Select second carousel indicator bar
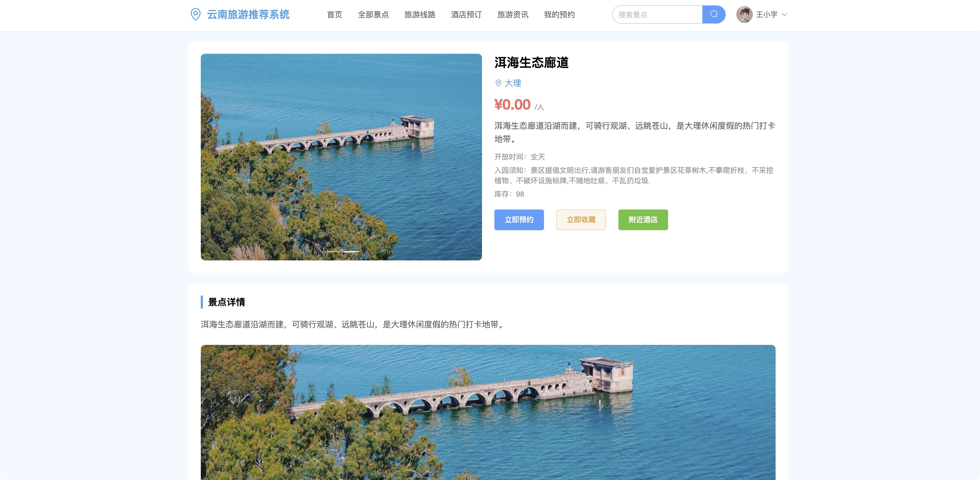The image size is (980, 480). [351, 251]
